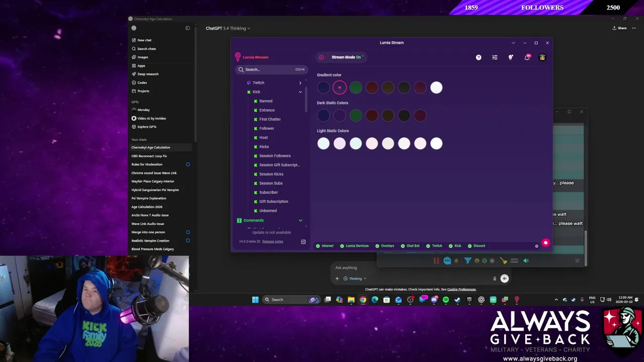The width and height of the screenshot is (644, 362).
Task: Collapse the Commands section chevron
Action: coord(300,220)
